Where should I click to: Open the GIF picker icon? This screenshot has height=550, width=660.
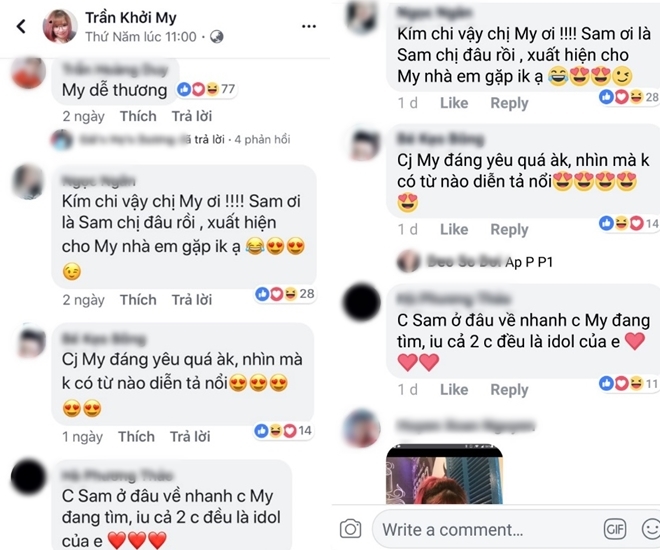pos(615,529)
